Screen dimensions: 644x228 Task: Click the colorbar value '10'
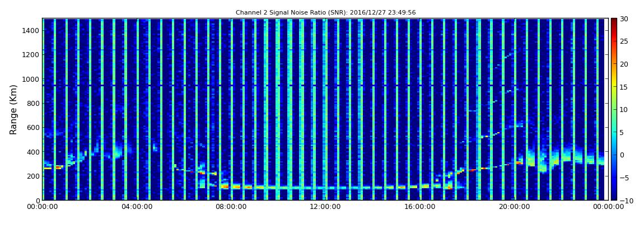pyautogui.click(x=624, y=109)
